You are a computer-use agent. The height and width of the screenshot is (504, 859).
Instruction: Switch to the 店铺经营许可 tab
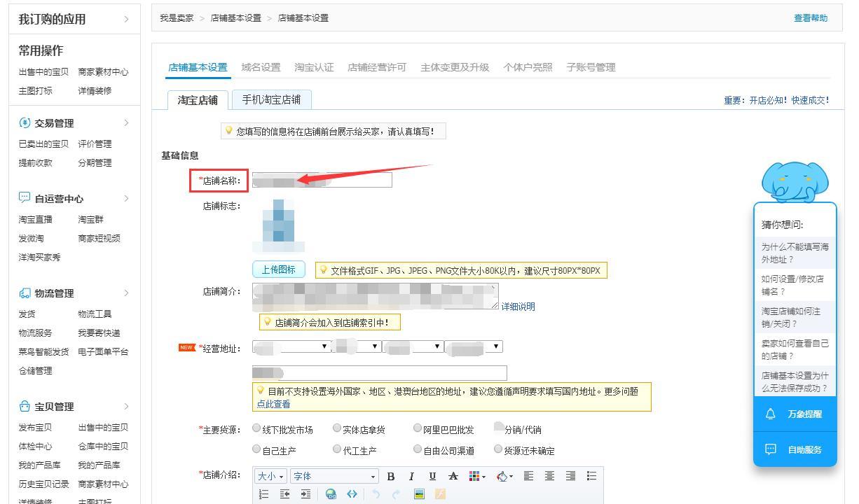click(x=377, y=67)
